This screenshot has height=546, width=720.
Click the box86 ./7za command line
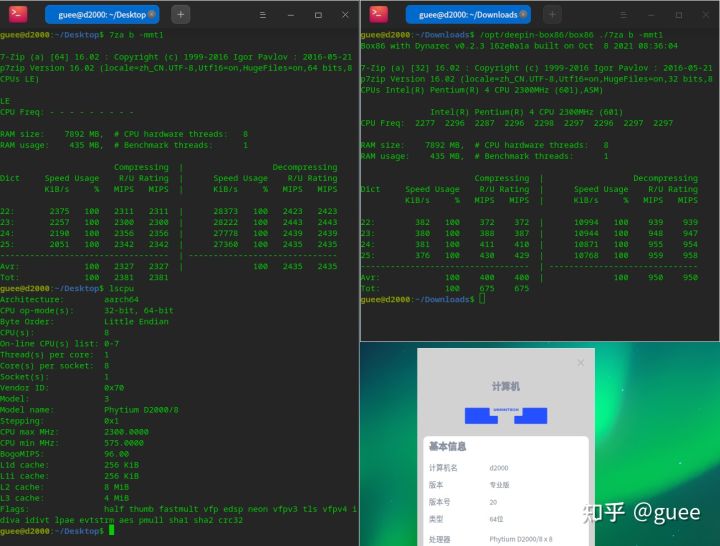[x=571, y=35]
